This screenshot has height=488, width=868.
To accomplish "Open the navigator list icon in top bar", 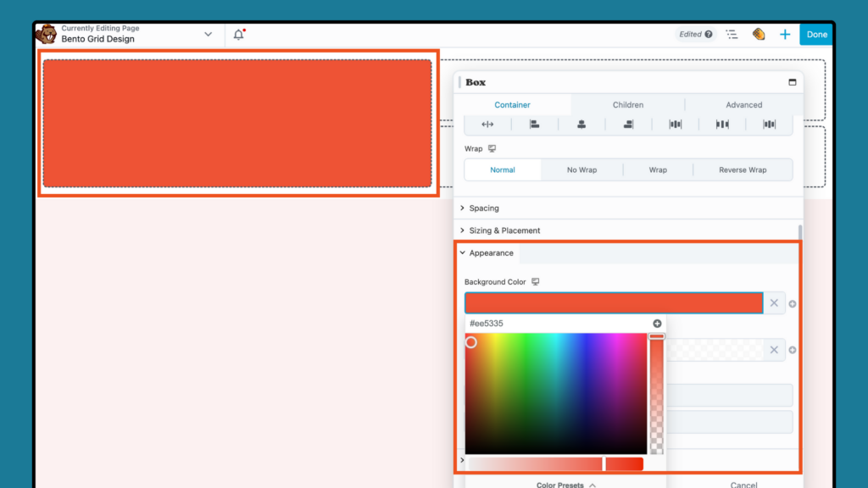I will tap(732, 34).
